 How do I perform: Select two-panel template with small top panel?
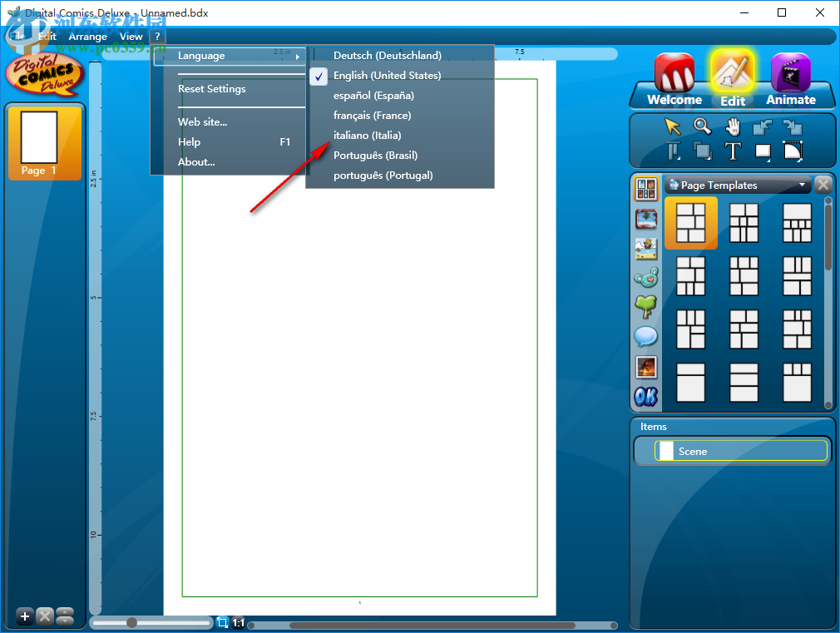[x=690, y=382]
